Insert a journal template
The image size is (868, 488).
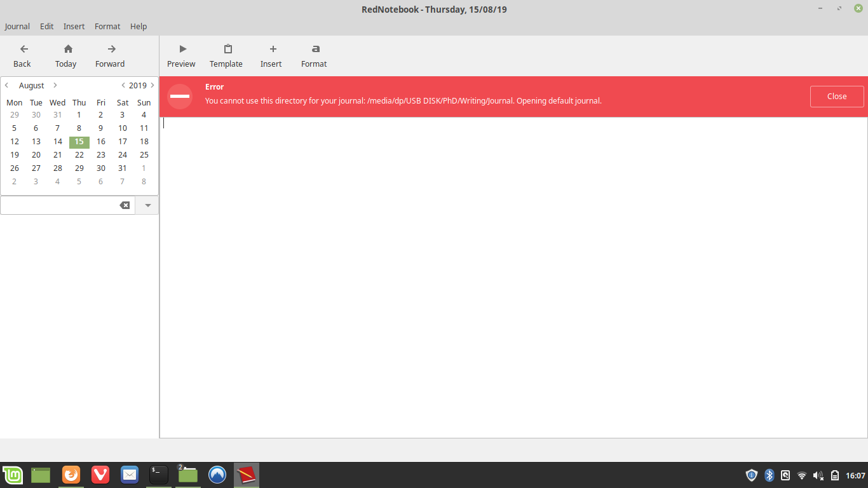[x=226, y=55]
